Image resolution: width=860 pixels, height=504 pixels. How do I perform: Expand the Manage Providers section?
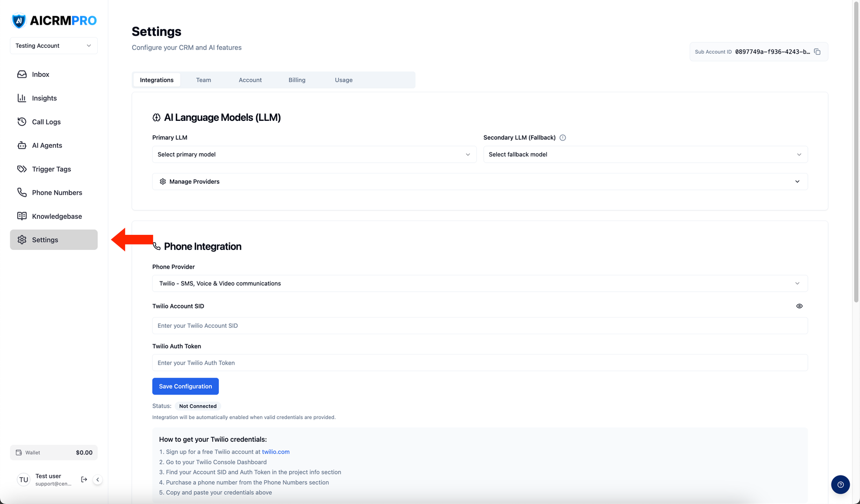(479, 182)
